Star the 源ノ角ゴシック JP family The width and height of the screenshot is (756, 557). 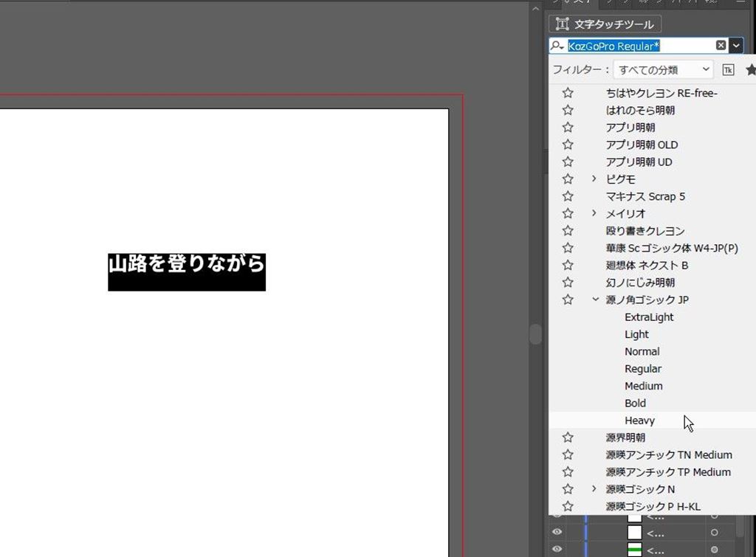click(568, 300)
